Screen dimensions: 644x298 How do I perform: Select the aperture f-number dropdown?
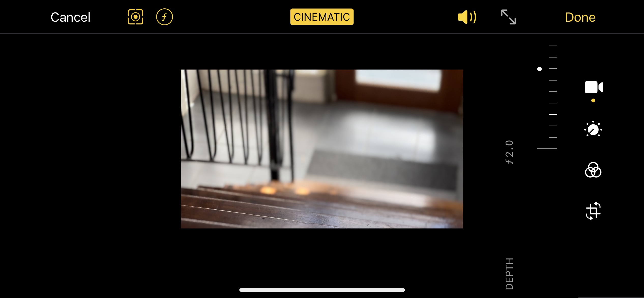[164, 17]
